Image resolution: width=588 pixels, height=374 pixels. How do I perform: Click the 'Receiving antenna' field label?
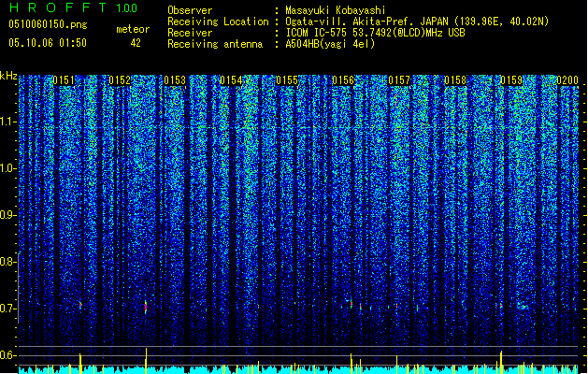[215, 44]
